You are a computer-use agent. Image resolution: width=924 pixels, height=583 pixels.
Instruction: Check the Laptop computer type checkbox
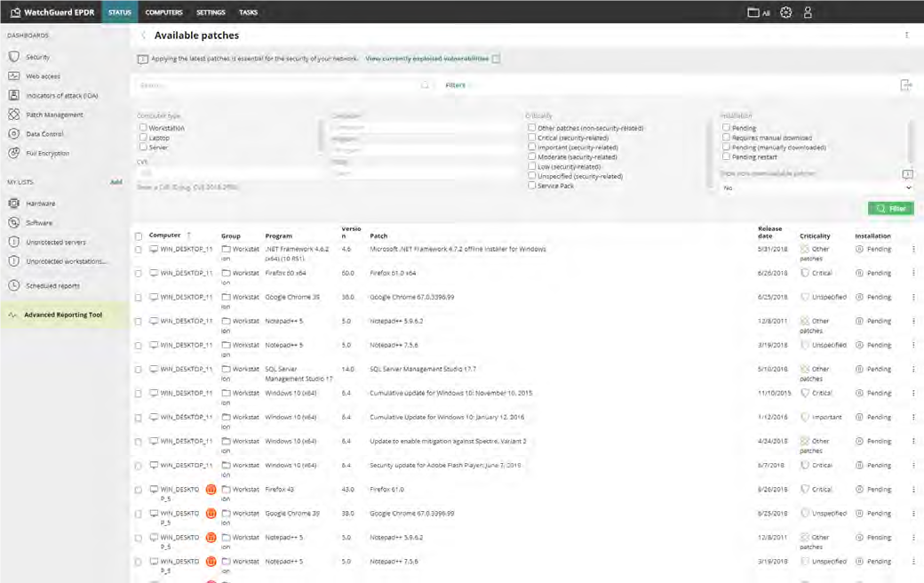(x=143, y=138)
